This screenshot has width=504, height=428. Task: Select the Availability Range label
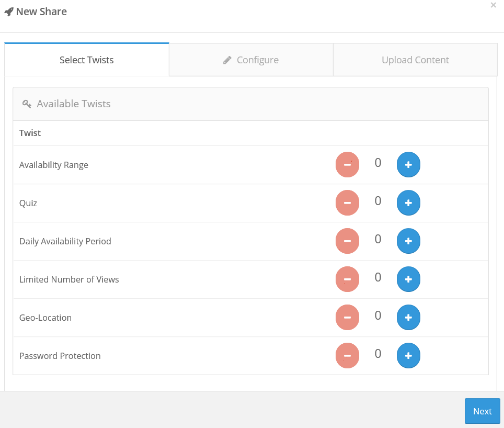point(54,165)
